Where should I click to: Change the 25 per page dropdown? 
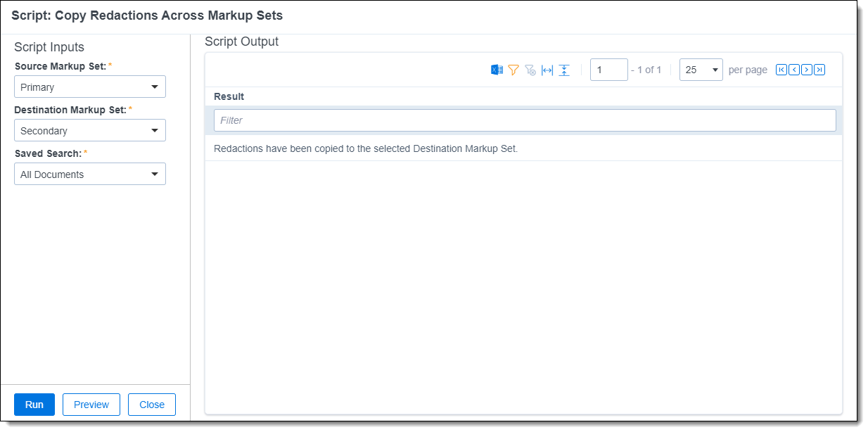point(701,70)
